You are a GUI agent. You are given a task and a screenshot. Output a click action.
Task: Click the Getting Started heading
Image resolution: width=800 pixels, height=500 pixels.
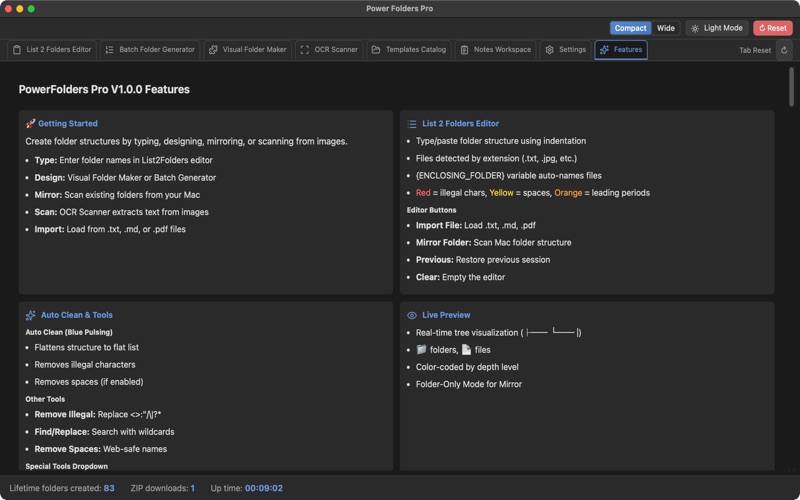pos(68,123)
